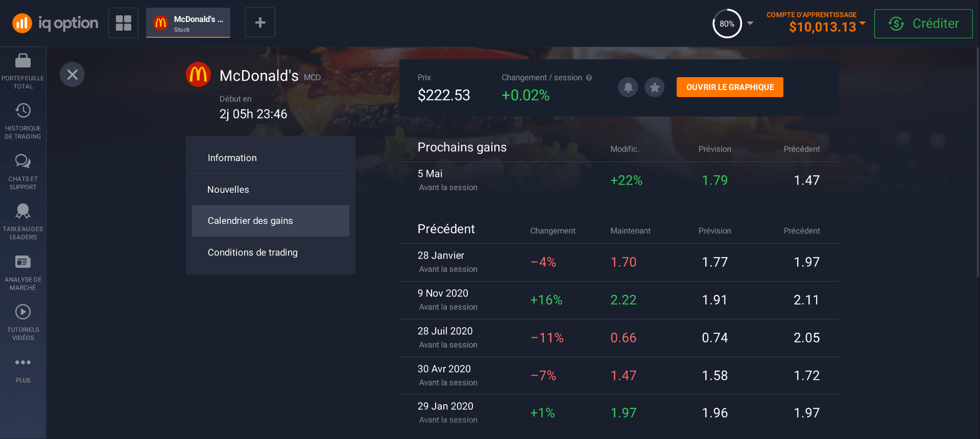Image resolution: width=980 pixels, height=439 pixels.
Task: Open the Portefeuille Total sidebar icon
Action: click(x=23, y=61)
